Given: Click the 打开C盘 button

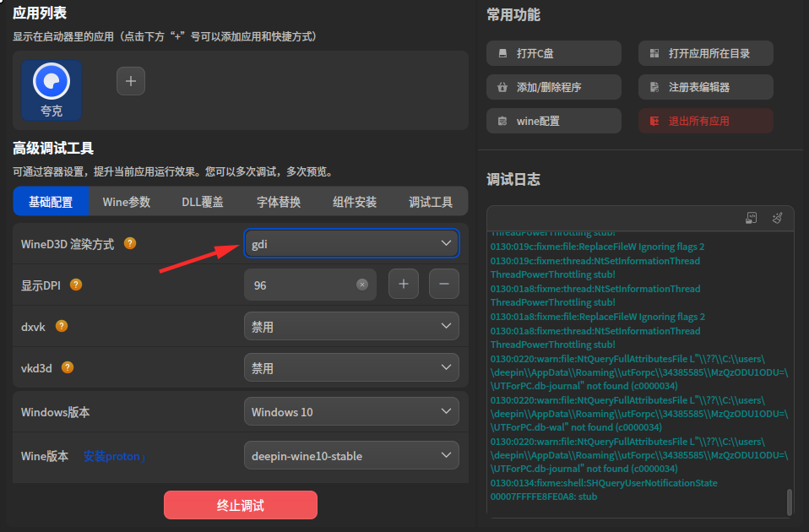Looking at the screenshot, I should (x=554, y=53).
